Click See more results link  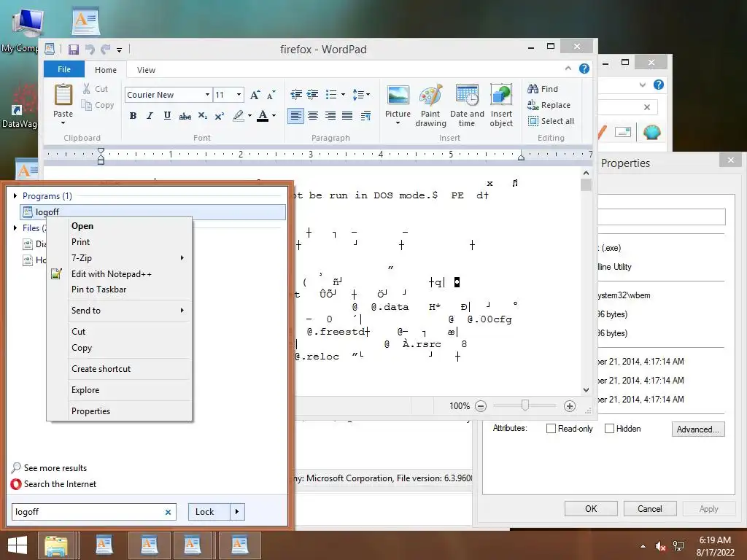coord(55,468)
